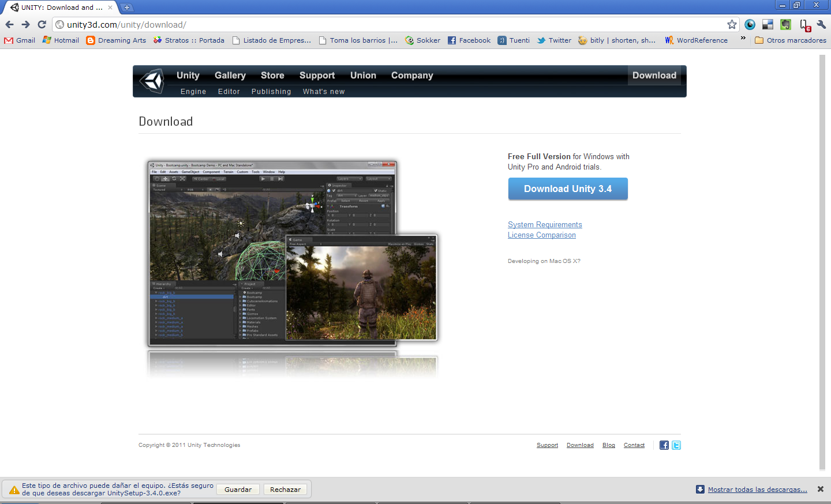Open the wrench settings menu
The height and width of the screenshot is (504, 831).
pyautogui.click(x=821, y=24)
